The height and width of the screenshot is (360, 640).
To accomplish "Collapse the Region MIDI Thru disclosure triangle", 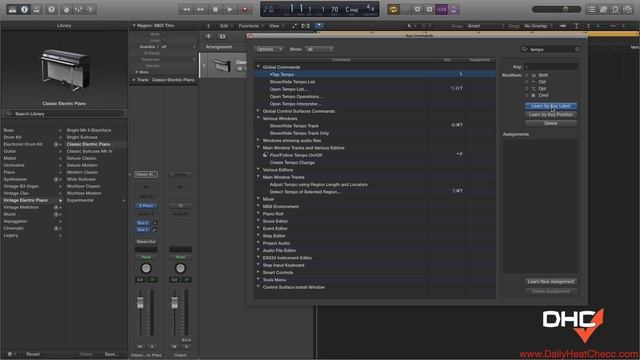I will coord(133,26).
